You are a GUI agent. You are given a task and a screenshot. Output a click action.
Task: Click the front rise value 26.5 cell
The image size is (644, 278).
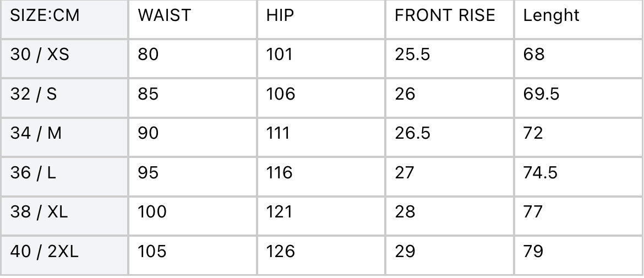[x=412, y=133]
